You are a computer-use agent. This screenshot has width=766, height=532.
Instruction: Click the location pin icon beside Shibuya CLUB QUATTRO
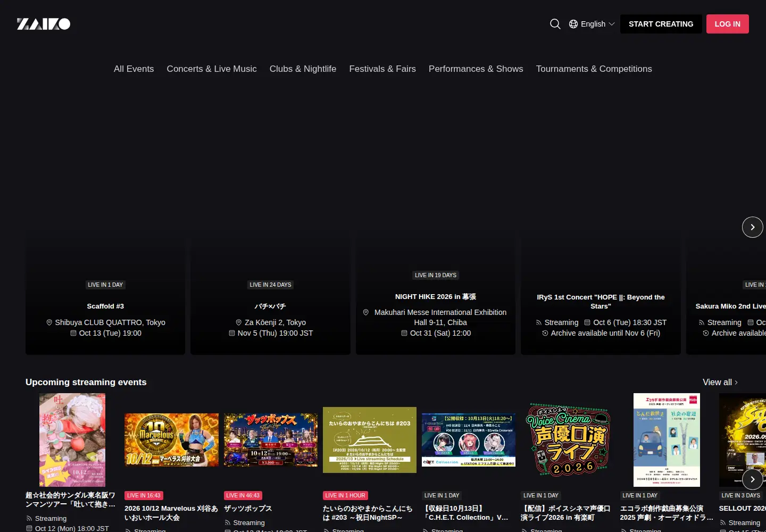[x=49, y=322]
